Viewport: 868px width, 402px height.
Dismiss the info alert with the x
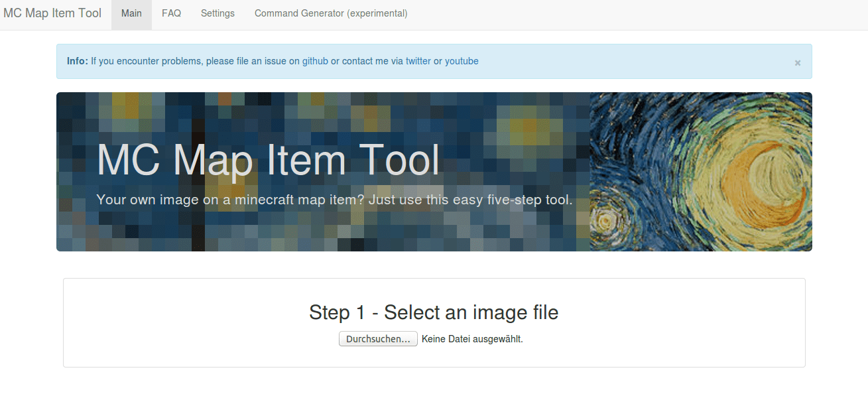798,62
